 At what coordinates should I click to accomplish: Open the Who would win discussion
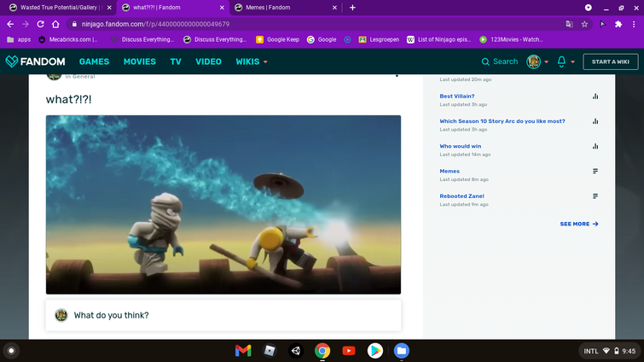coord(460,146)
